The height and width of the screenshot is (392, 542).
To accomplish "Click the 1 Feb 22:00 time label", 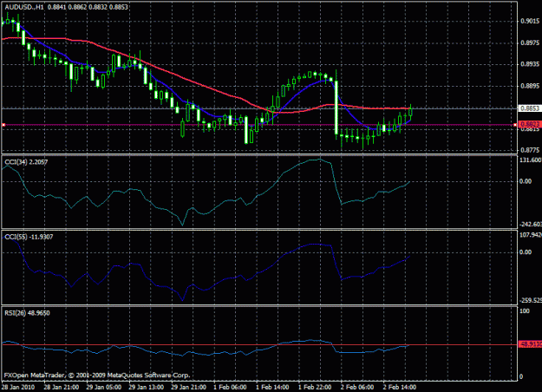I will point(315,387).
